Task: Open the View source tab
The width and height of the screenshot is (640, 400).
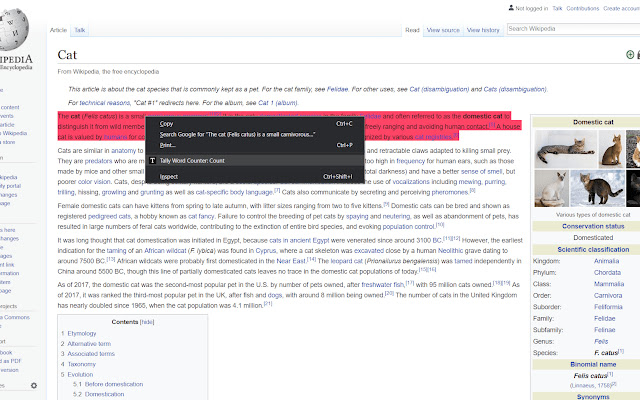Action: click(x=443, y=30)
